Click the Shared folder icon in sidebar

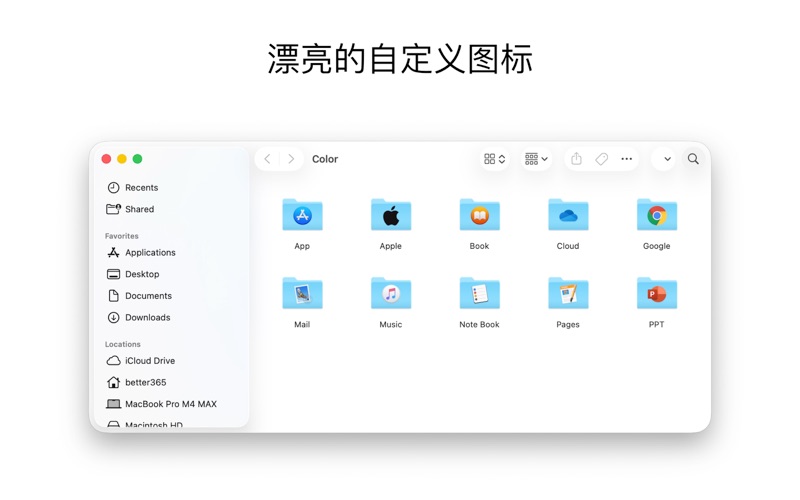point(113,209)
